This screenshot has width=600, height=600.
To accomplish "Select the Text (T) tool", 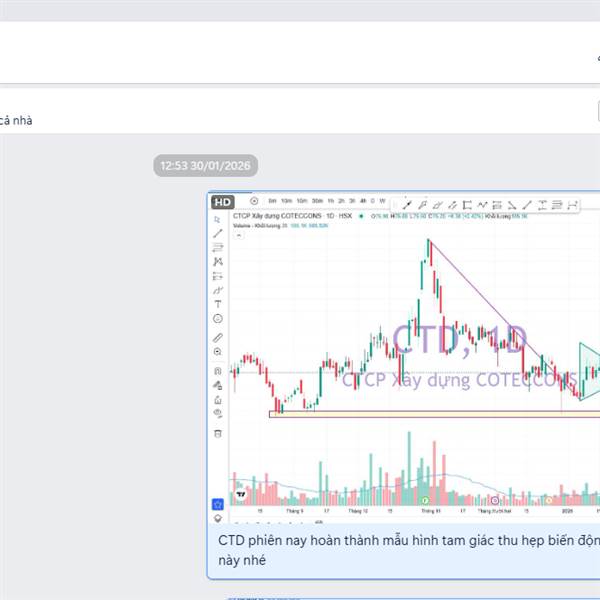I will [x=218, y=304].
